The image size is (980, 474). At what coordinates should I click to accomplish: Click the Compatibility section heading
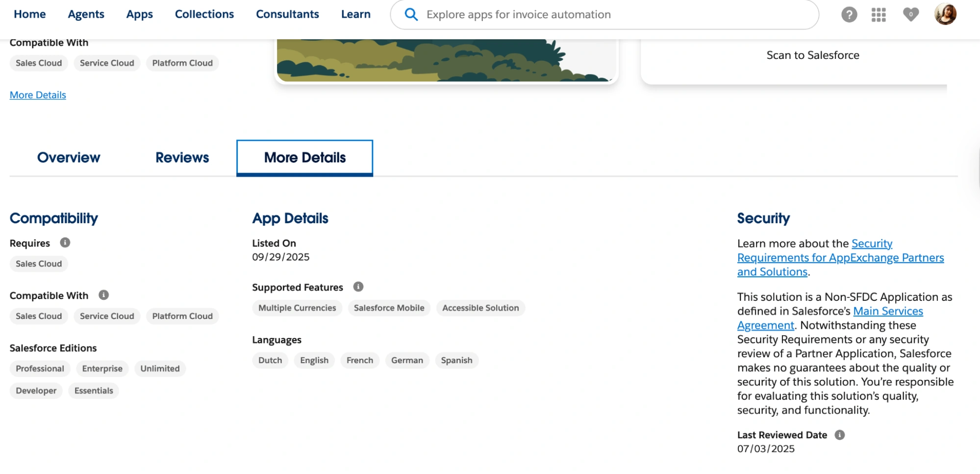[54, 218]
